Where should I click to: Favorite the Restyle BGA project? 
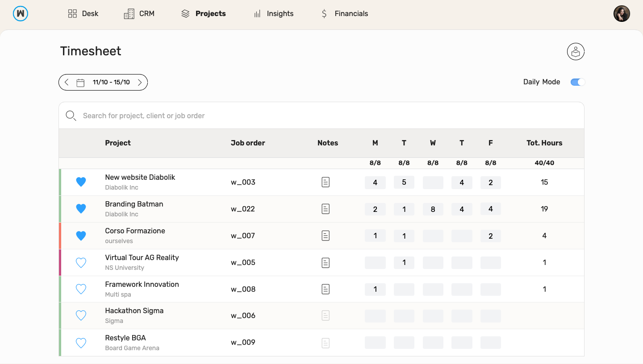(x=81, y=343)
